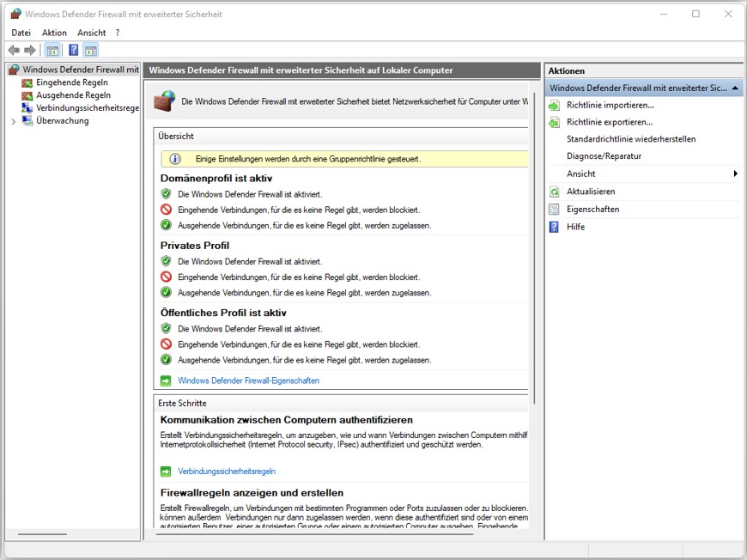
Task: Click the Domänenprofil ist aktiv heading
Action: click(x=216, y=179)
